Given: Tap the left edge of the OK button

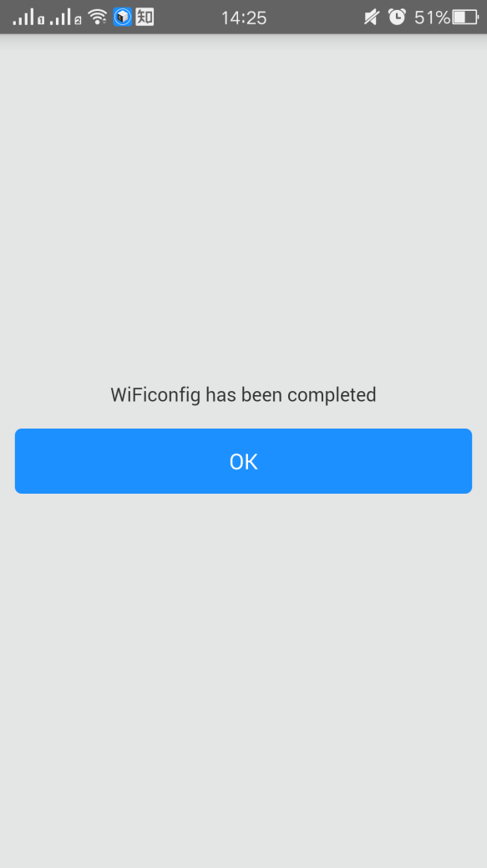Looking at the screenshot, I should click(x=22, y=461).
